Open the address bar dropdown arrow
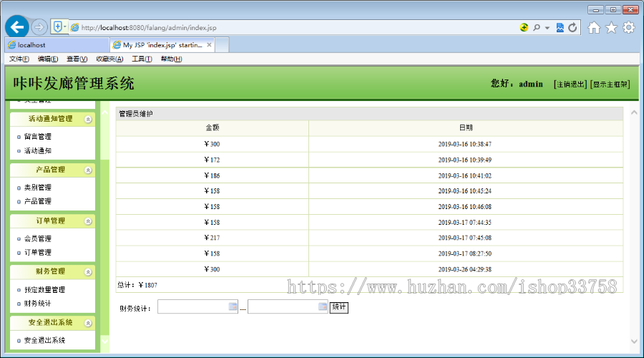The height and width of the screenshot is (358, 644). tap(547, 28)
